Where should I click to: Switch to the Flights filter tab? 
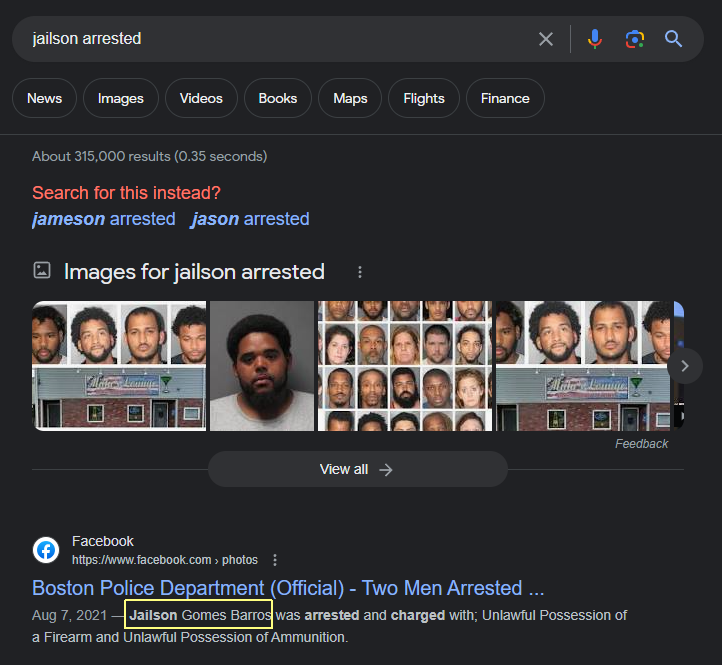point(424,98)
